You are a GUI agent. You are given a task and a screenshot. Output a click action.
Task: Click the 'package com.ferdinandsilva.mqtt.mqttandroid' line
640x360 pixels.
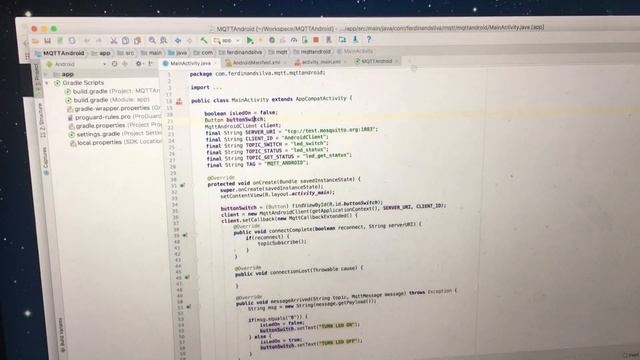(x=258, y=73)
